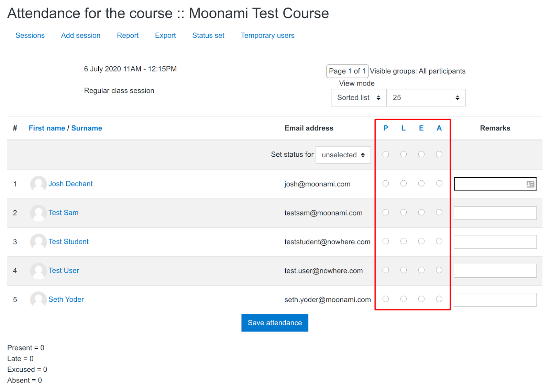550x392 pixels.
Task: Click Seth Yoder's avatar thumbnail
Action: click(38, 299)
